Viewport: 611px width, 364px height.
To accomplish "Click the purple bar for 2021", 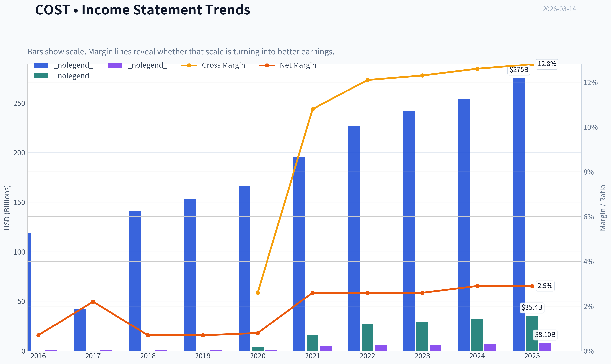I will (x=326, y=348).
